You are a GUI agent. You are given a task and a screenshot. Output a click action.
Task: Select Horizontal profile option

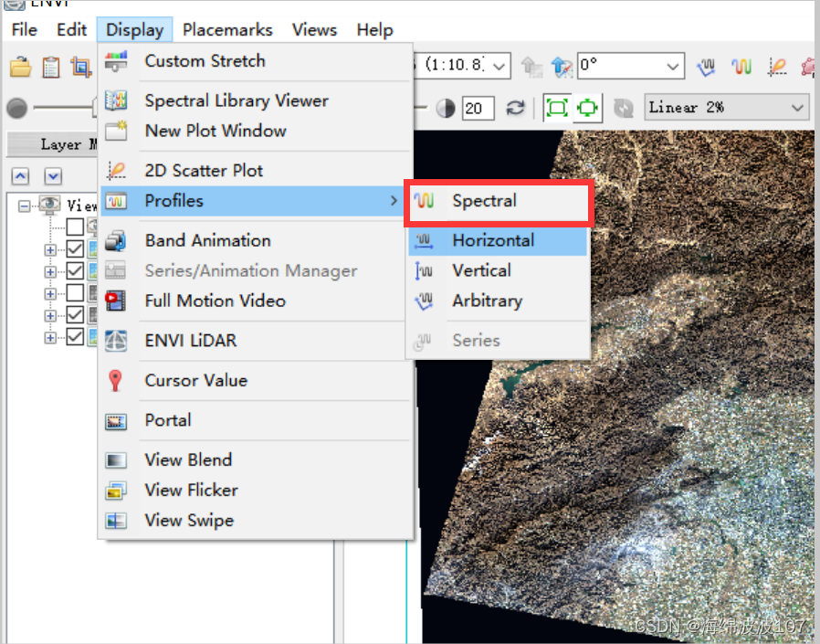click(x=498, y=240)
